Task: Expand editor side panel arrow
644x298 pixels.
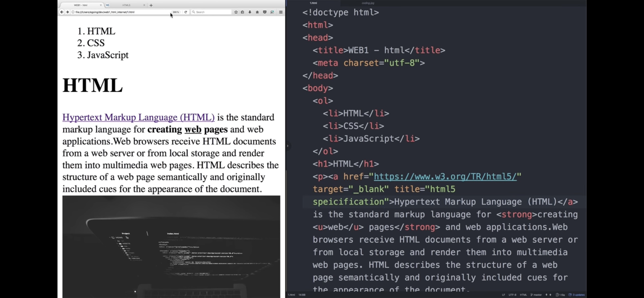Action: [x=288, y=146]
